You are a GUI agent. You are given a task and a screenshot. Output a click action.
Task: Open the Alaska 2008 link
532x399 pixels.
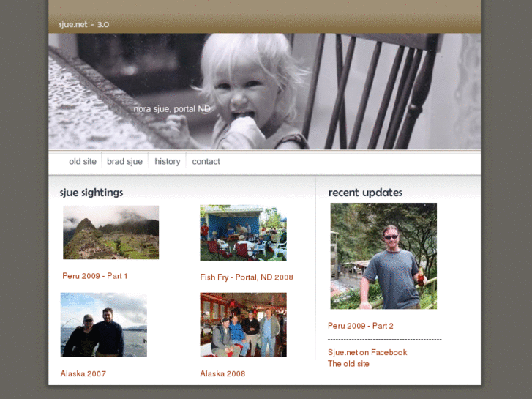coord(222,374)
